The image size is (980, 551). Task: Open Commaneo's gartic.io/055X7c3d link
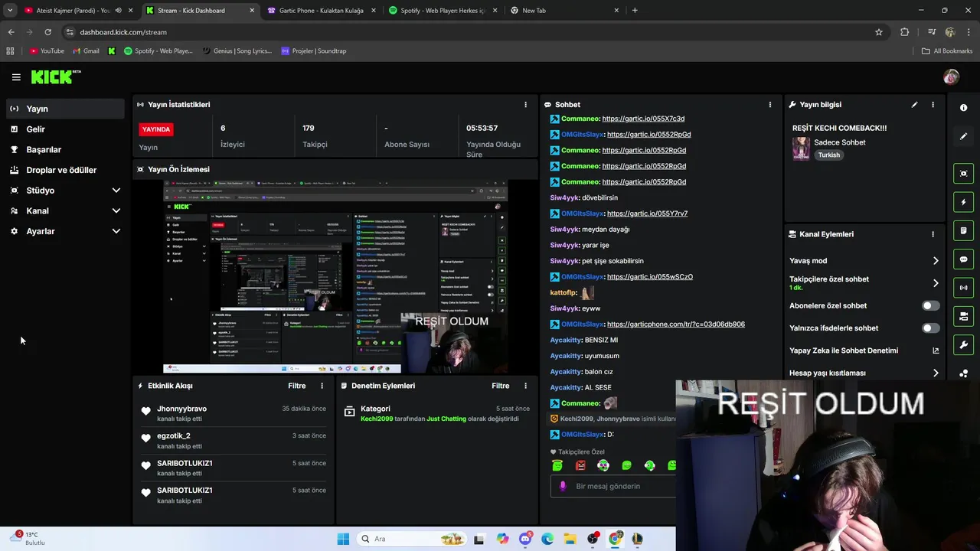(x=643, y=119)
